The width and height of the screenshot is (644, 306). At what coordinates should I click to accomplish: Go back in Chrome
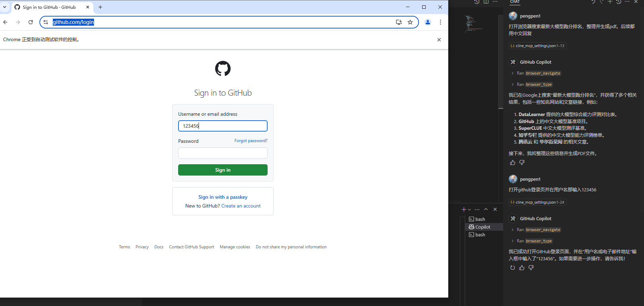(5, 22)
